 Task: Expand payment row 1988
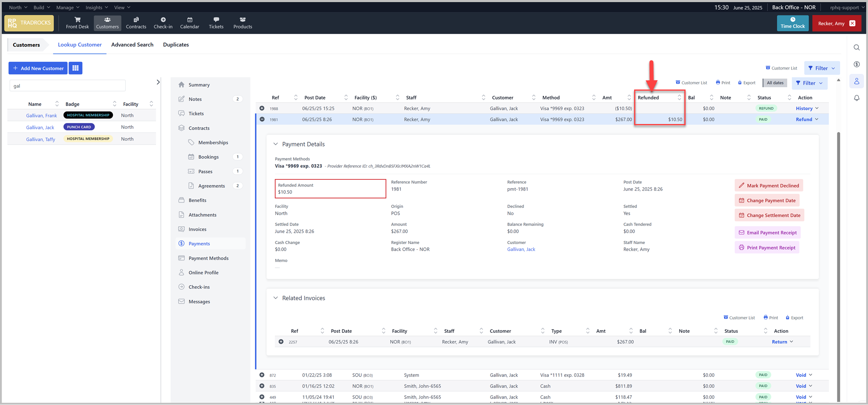click(x=262, y=108)
